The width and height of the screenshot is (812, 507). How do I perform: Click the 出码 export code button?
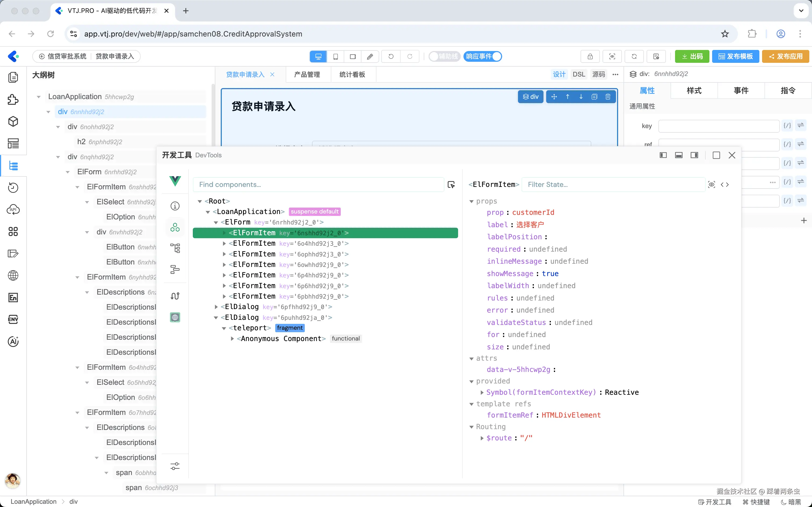point(692,56)
